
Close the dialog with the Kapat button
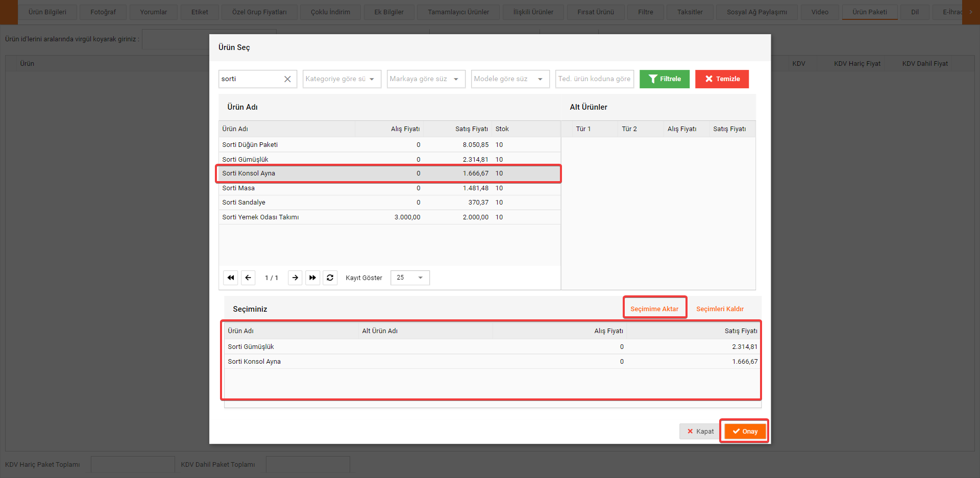[700, 431]
